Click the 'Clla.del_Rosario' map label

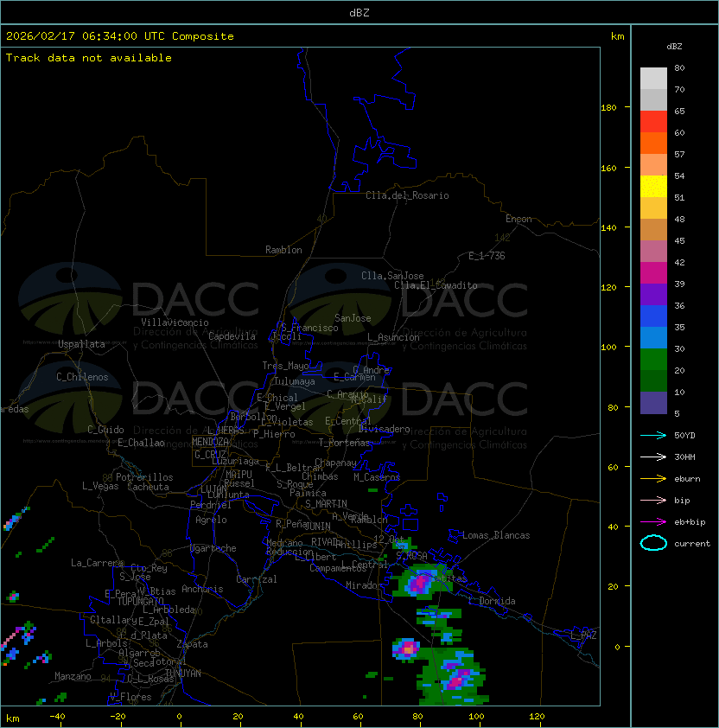click(407, 195)
